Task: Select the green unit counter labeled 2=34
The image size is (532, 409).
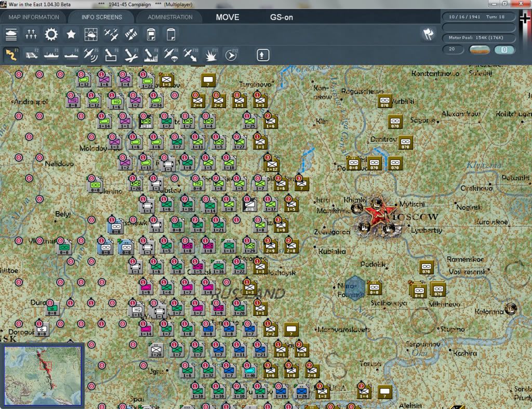Action: (156, 100)
